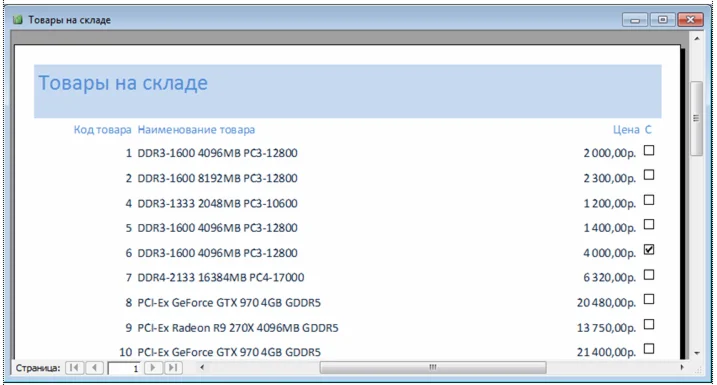Click the vertical scrollbar thumb
The image size is (717, 385).
696,119
